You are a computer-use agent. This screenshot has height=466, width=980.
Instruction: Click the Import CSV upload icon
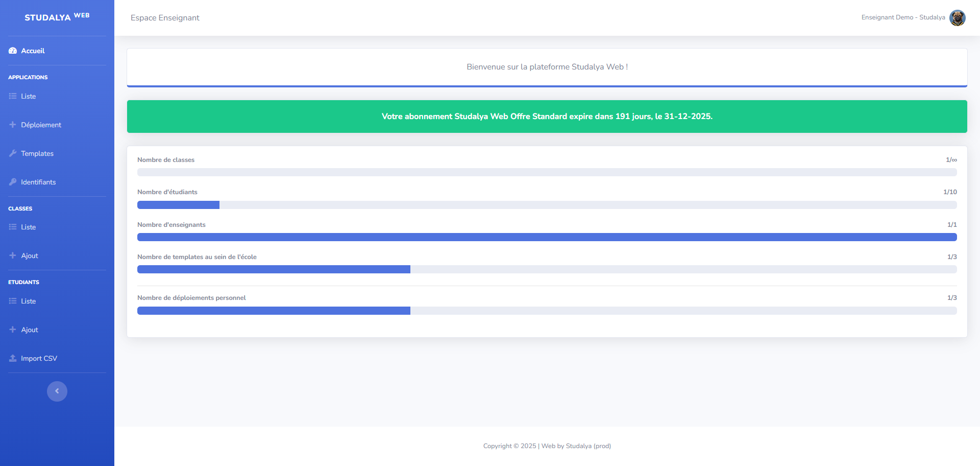point(13,358)
